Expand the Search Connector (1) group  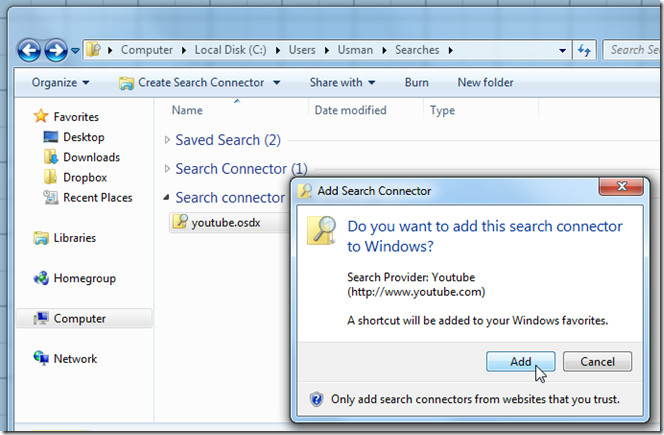pyautogui.click(x=167, y=169)
